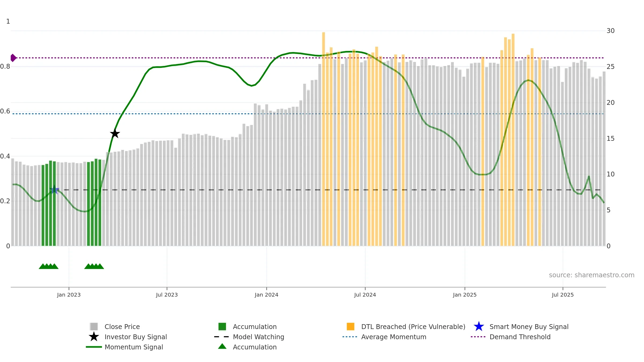Click the blue Smart Money star marker on chart

[54, 190]
